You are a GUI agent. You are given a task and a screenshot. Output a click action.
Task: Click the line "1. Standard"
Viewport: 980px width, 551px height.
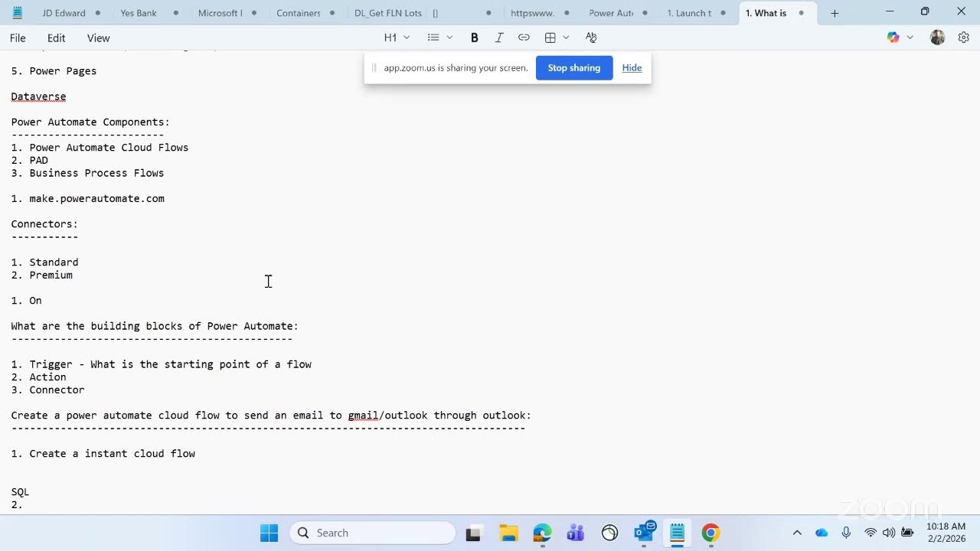click(44, 262)
